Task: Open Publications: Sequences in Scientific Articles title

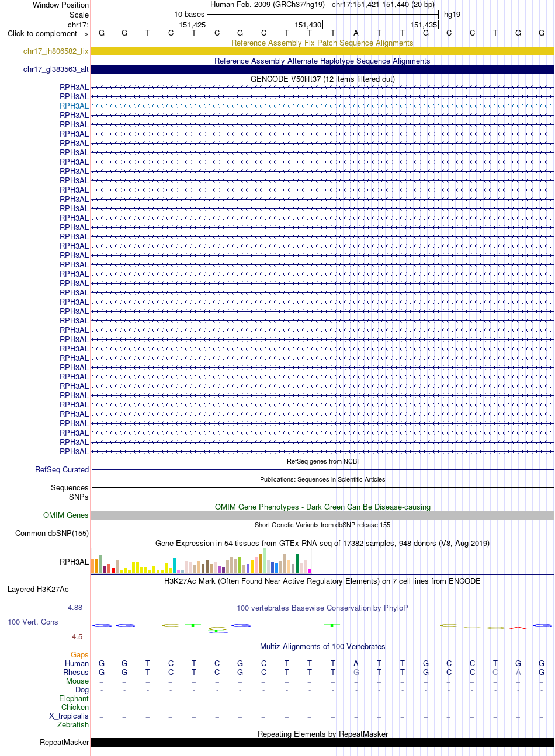Action: (x=322, y=479)
